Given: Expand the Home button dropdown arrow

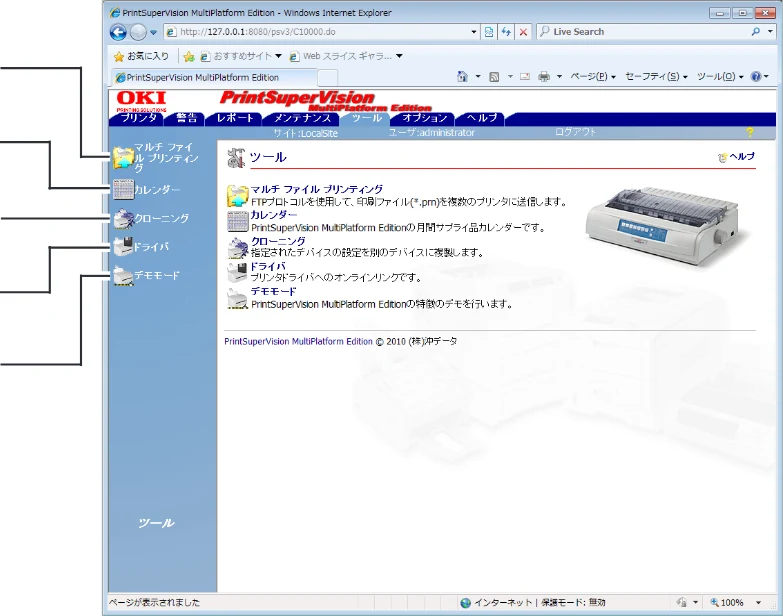Looking at the screenshot, I should coord(478,77).
